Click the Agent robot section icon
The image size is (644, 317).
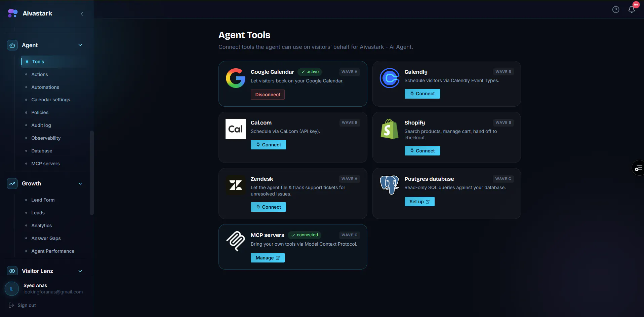[x=12, y=45]
